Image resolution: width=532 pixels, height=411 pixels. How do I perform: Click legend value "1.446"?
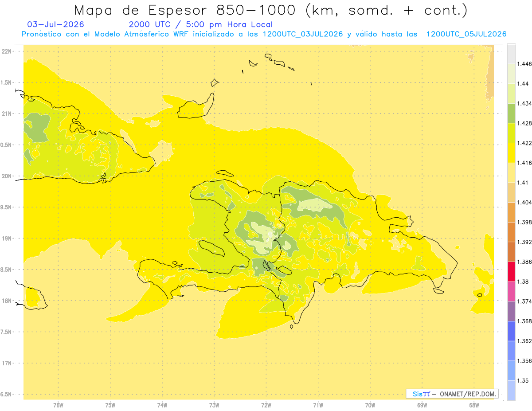(524, 64)
